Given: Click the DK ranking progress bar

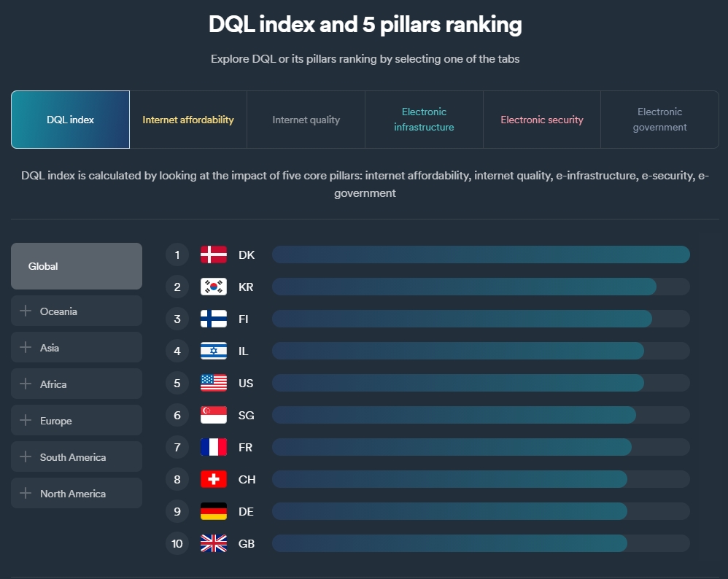Looking at the screenshot, I should 481,254.
